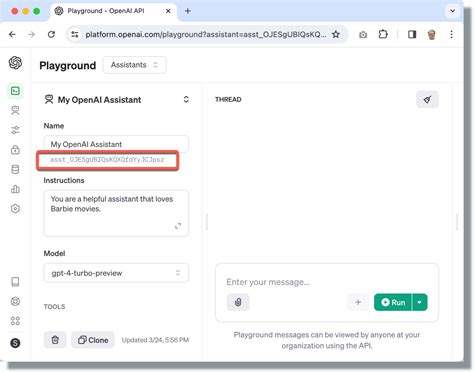Open the Run button dropdown arrow
The width and height of the screenshot is (474, 372).
point(420,302)
